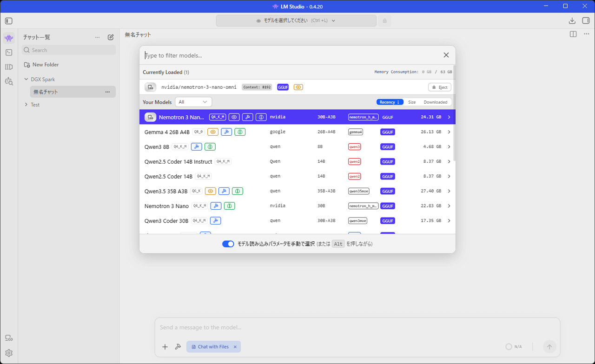The image size is (595, 364).
Task: Expand the Qwen3 8B row chevron
Action: (x=449, y=147)
